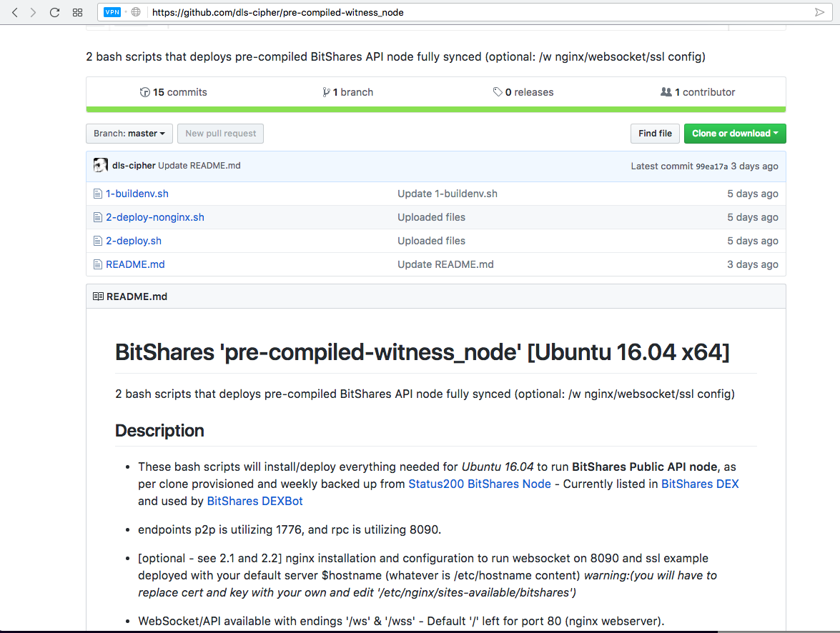Reload the page with the refresh icon

[x=54, y=12]
